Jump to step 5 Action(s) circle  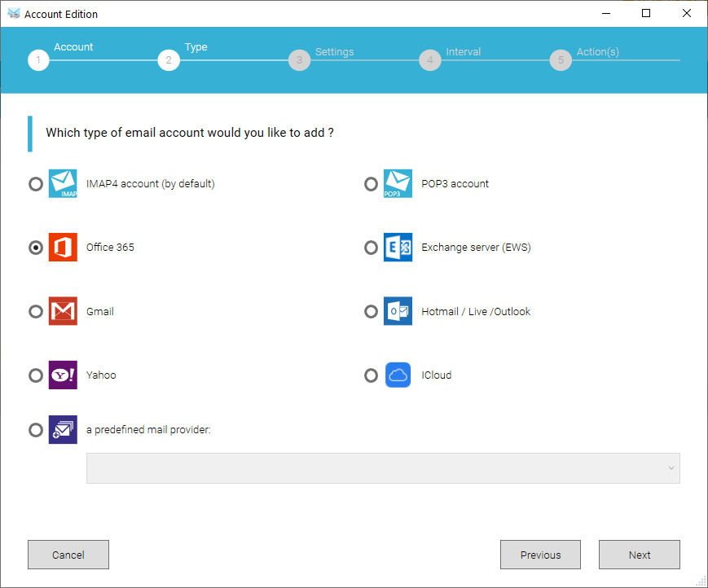click(x=561, y=60)
